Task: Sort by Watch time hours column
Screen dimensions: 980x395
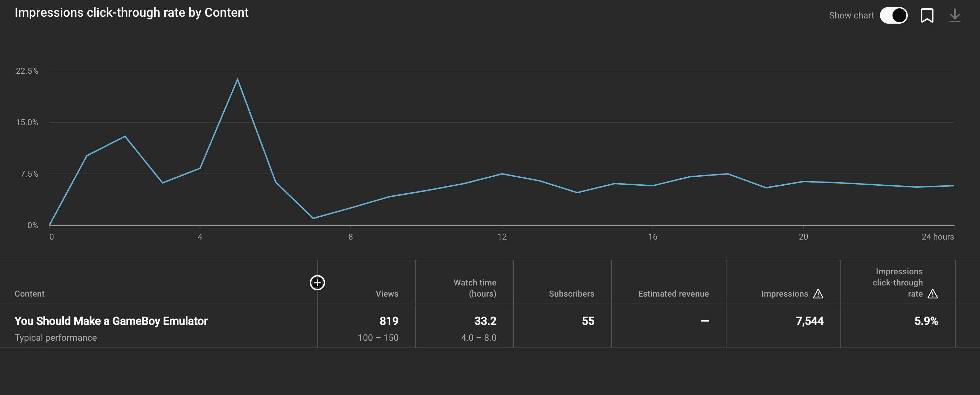Action: [x=475, y=288]
